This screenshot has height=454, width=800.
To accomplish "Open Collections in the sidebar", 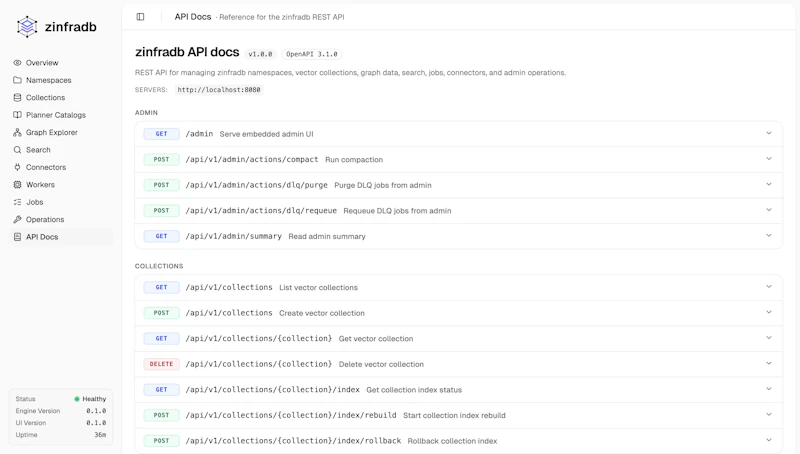I will (61, 97).
